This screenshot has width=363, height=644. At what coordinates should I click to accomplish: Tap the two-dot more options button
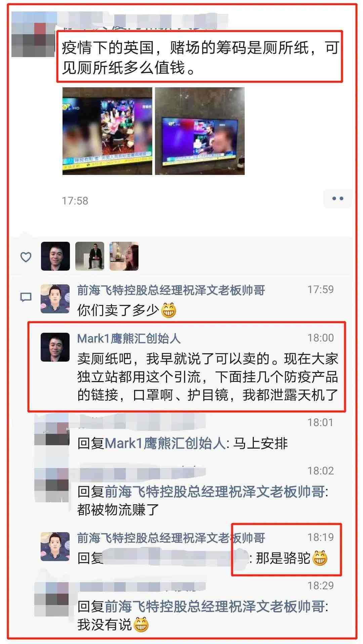[x=337, y=198]
